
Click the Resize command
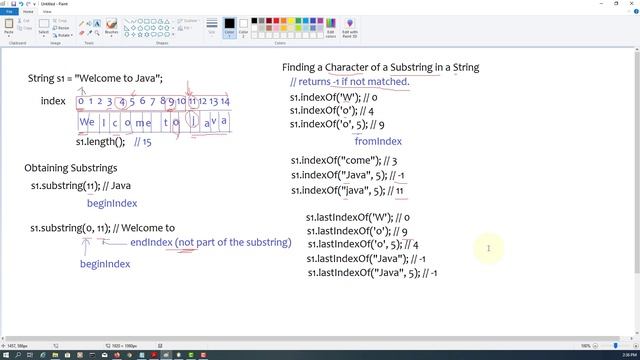pos(61,28)
